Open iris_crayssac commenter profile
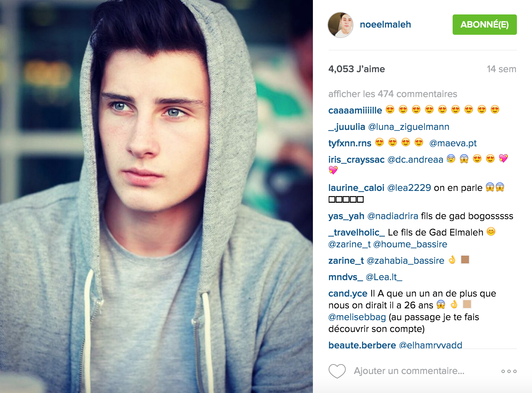This screenshot has height=393, width=532. [x=356, y=160]
